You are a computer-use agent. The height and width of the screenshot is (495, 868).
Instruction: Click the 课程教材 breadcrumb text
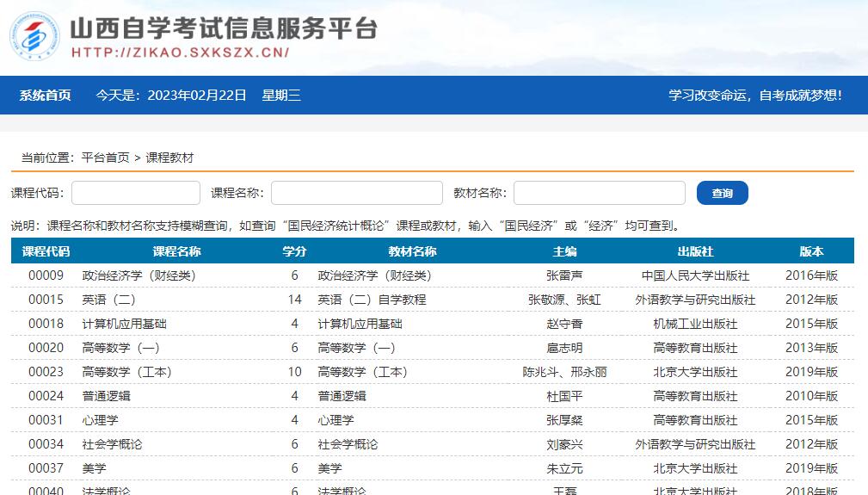169,158
